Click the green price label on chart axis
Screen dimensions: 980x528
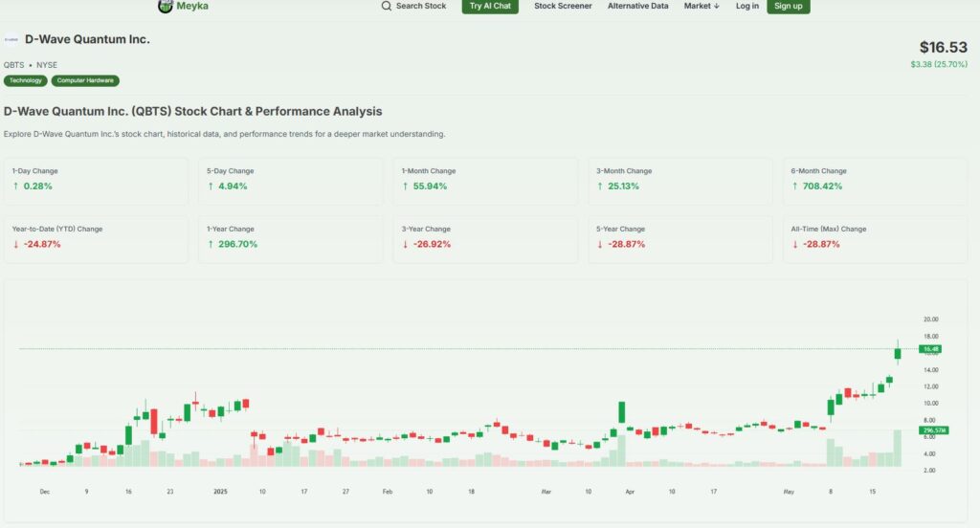(x=930, y=349)
